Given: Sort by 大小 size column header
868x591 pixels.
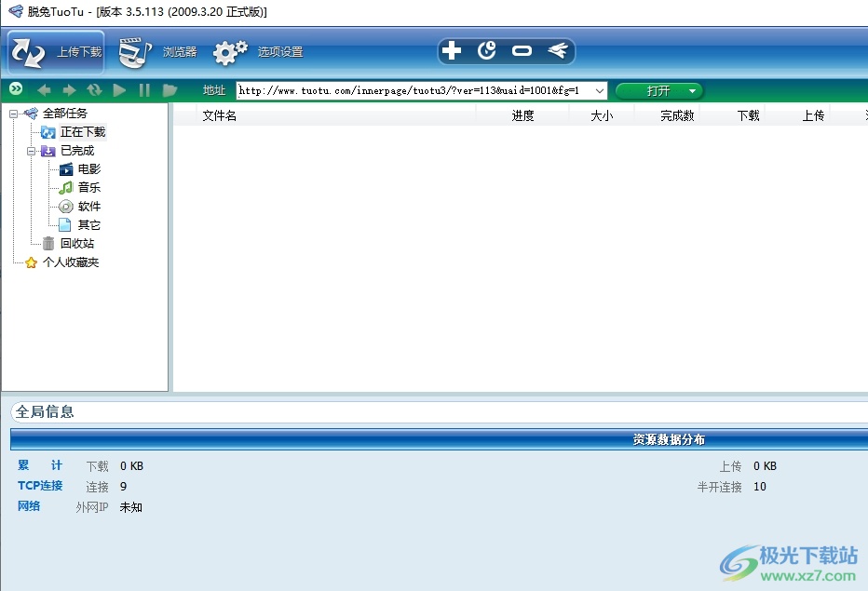Looking at the screenshot, I should pos(602,115).
